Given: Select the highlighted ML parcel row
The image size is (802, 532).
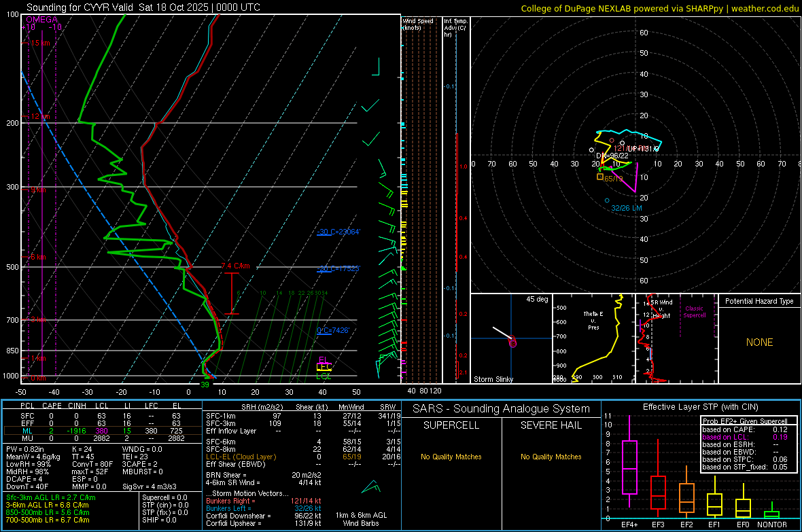Looking at the screenshot, I should click(101, 431).
